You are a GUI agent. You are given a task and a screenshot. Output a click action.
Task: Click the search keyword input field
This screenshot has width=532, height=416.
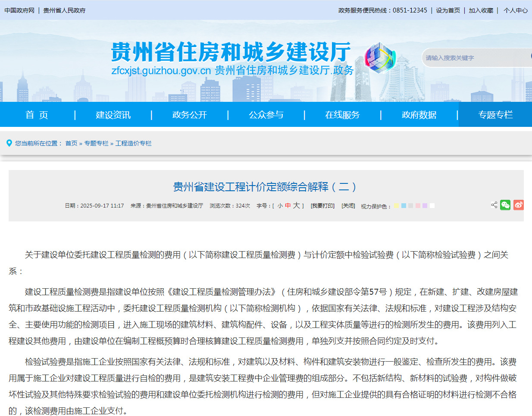pos(474,58)
